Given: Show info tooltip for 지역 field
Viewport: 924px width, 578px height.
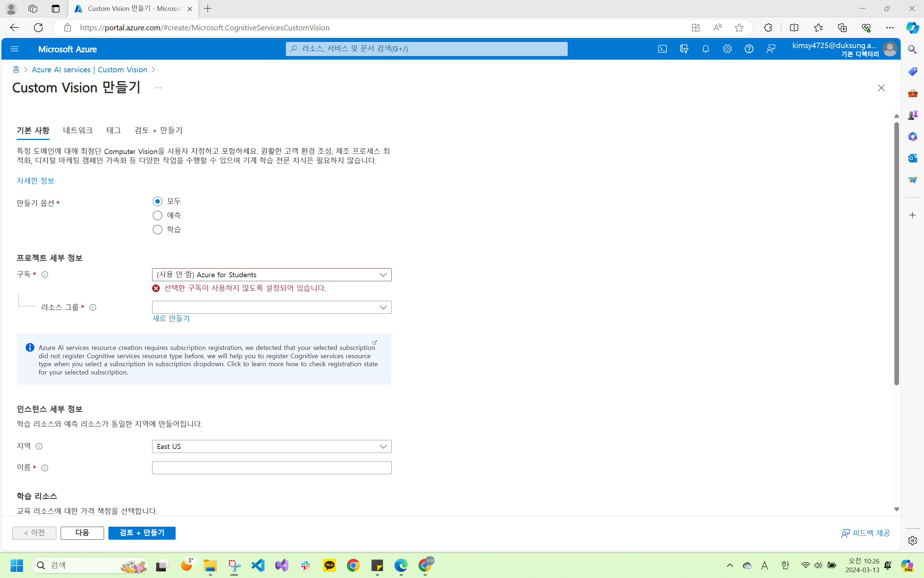Looking at the screenshot, I should coord(39,446).
